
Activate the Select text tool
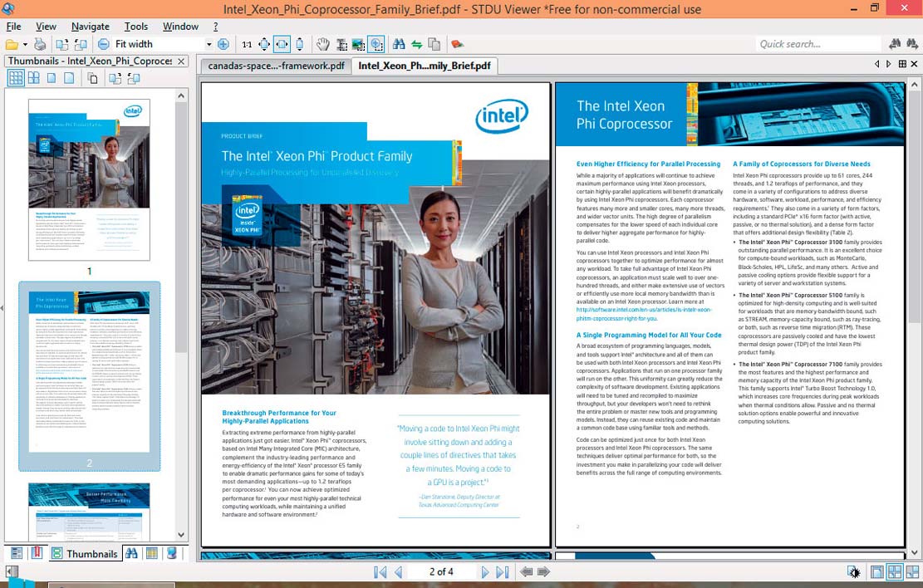coord(341,44)
